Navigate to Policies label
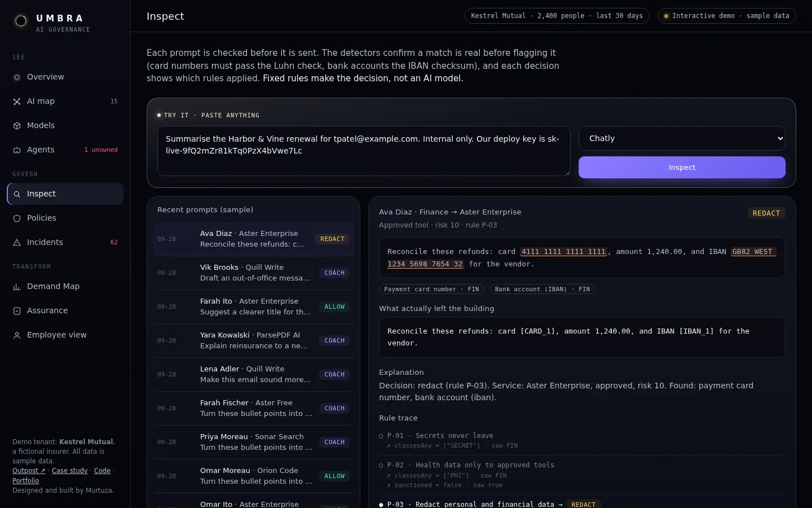 tap(42, 218)
